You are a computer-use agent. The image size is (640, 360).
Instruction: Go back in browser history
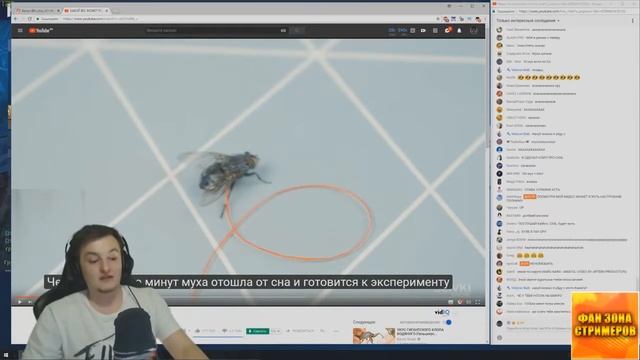coord(16,19)
